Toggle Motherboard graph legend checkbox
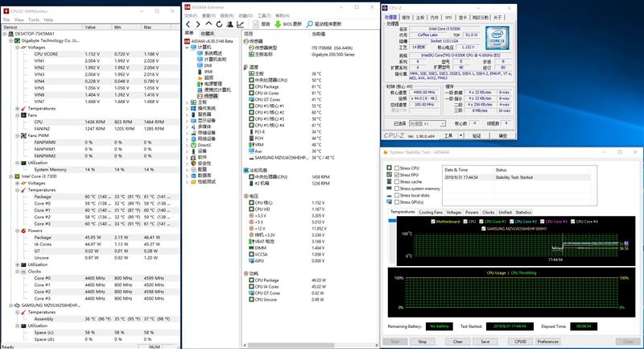The image size is (644, 349). point(433,221)
